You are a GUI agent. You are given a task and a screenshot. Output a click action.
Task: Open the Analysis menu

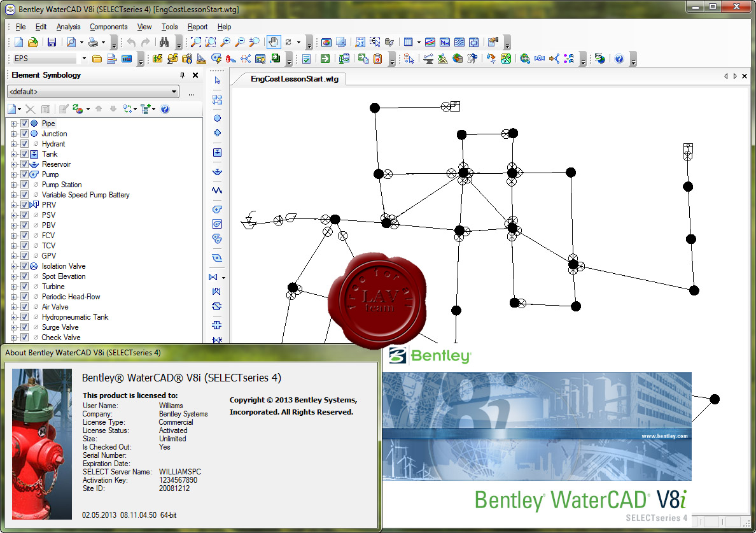point(68,27)
